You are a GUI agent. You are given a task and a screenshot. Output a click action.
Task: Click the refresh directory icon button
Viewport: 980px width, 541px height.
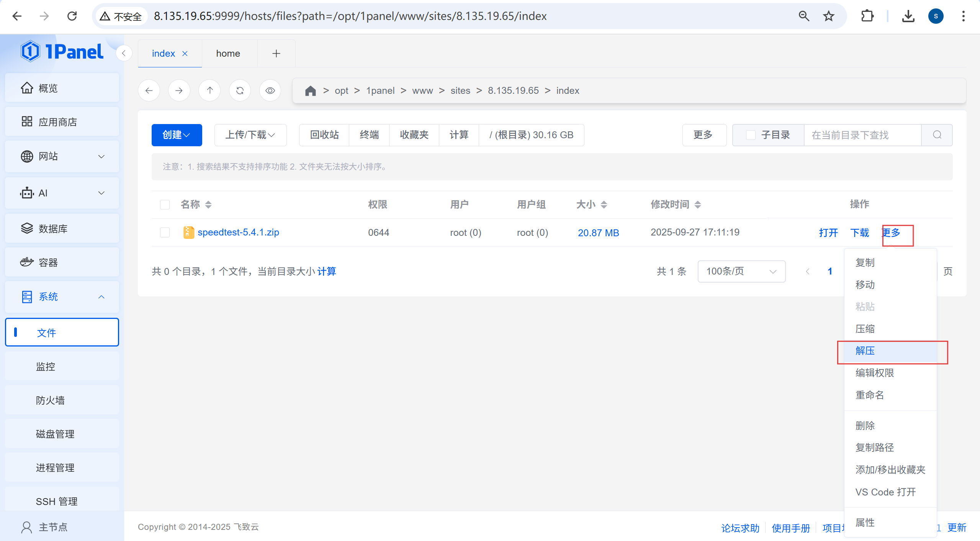click(240, 91)
